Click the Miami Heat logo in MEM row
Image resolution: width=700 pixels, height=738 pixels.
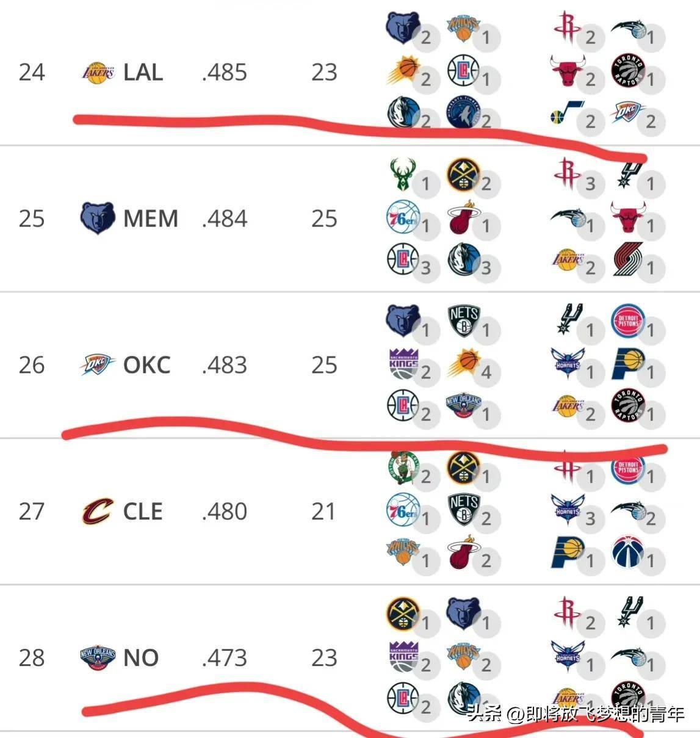point(463,217)
